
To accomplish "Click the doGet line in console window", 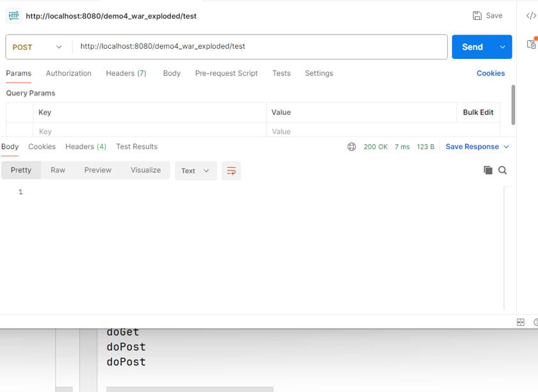I will point(123,332).
